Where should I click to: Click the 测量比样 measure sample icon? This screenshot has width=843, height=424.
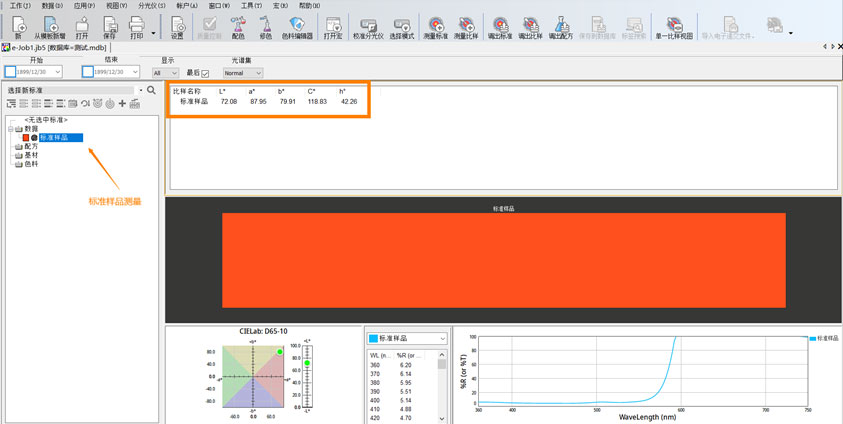(467, 25)
